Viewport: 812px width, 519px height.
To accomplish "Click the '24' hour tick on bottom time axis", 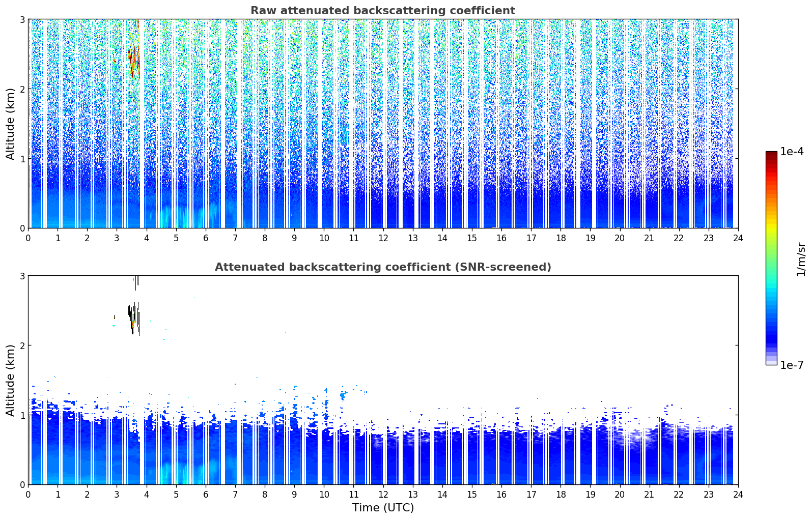I will coord(738,494).
